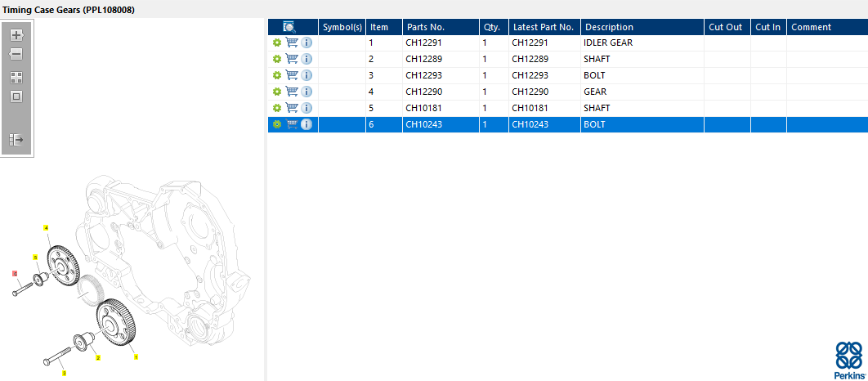Screen dimensions: 868x381
Task: Click green gear icon for CH12293 row
Action: tap(277, 75)
